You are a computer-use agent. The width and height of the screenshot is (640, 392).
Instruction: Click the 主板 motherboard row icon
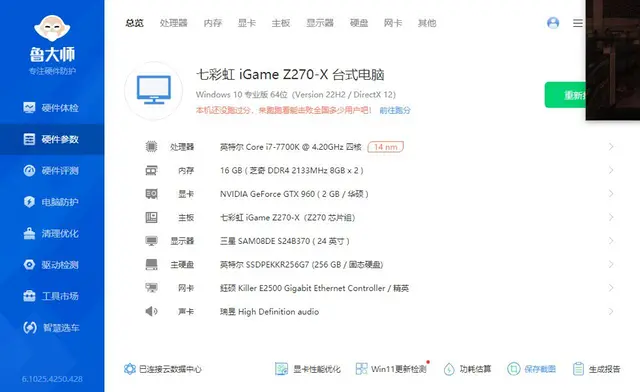coord(151,218)
